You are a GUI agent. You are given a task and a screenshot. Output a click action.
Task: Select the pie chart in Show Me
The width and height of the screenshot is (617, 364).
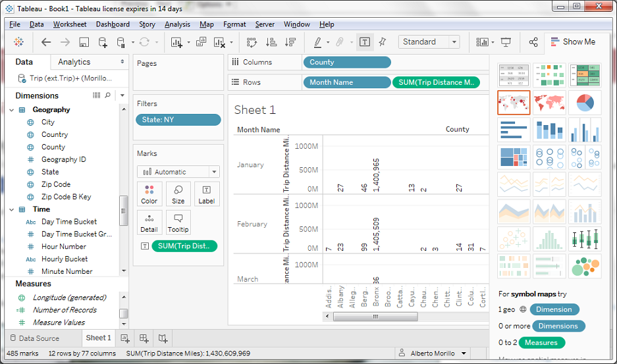585,103
